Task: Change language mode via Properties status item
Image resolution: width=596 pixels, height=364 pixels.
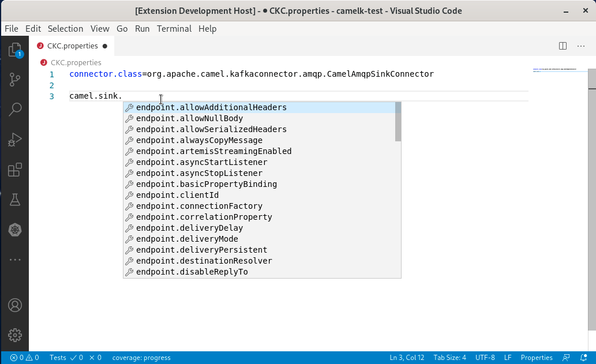Action: [x=537, y=358]
